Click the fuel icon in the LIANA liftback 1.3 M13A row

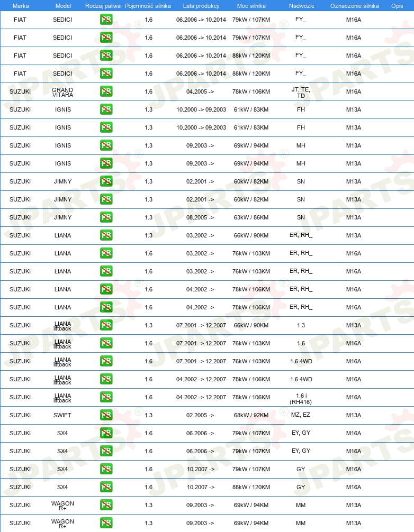click(106, 325)
